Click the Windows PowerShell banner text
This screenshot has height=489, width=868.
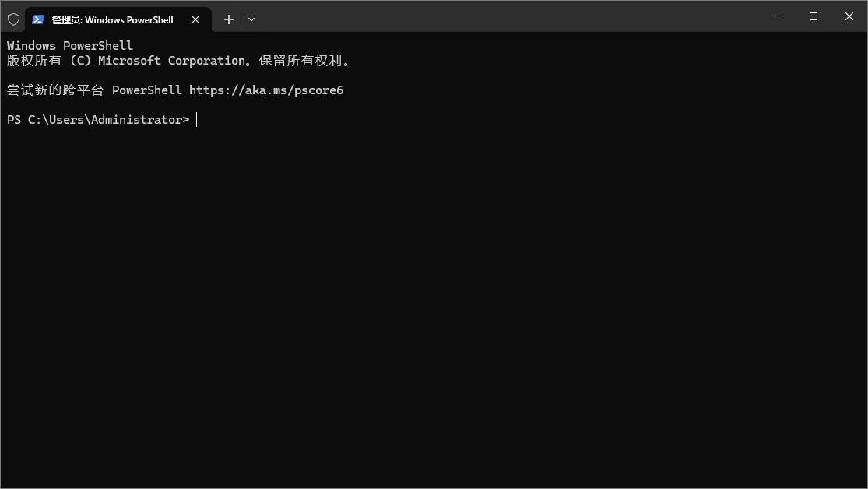(x=69, y=45)
